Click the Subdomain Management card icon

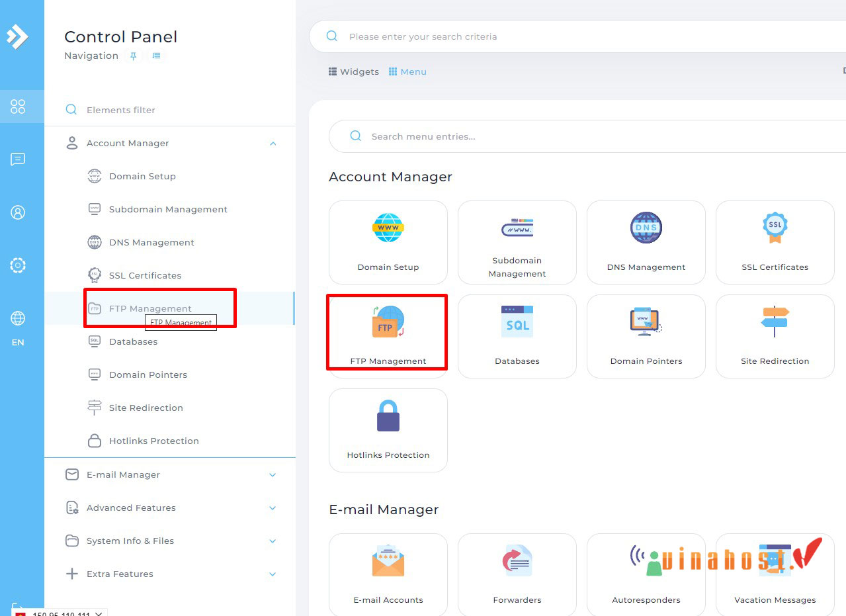(517, 228)
